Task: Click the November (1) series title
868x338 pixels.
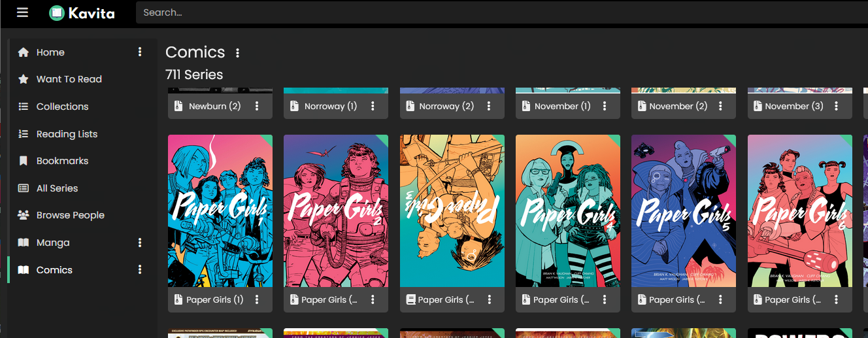Action: (x=562, y=106)
